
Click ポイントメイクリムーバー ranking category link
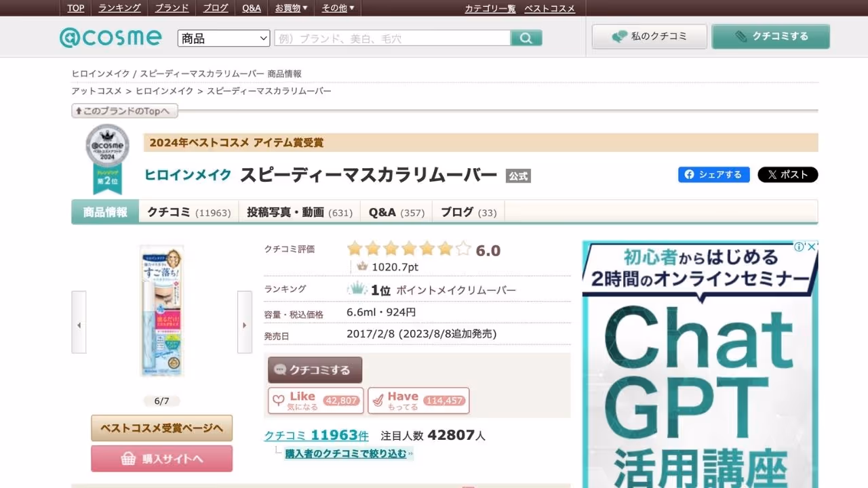point(456,290)
